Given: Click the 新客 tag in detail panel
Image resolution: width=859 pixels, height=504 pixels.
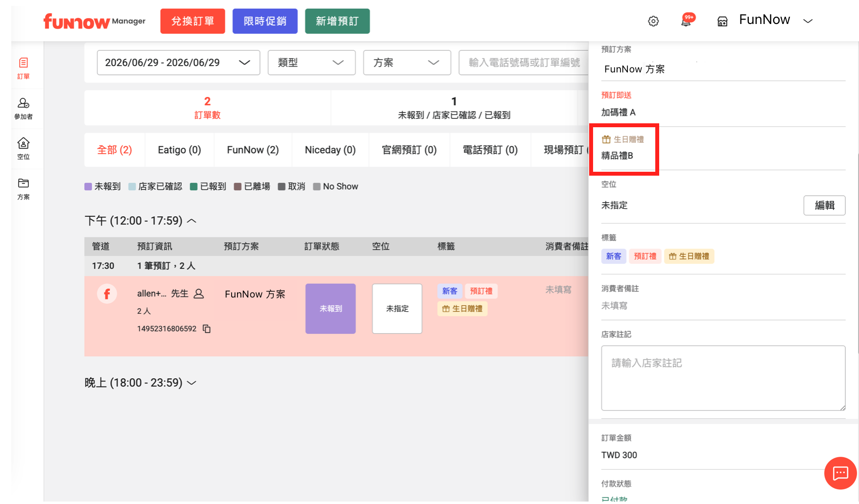Looking at the screenshot, I should 614,256.
